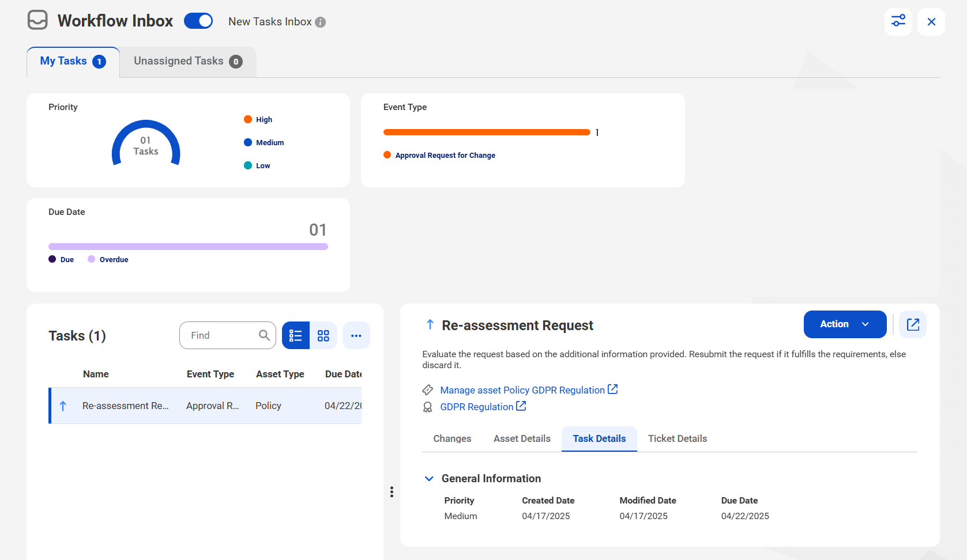Sort by the Name column header
Viewport: 967px width, 560px height.
coord(96,374)
